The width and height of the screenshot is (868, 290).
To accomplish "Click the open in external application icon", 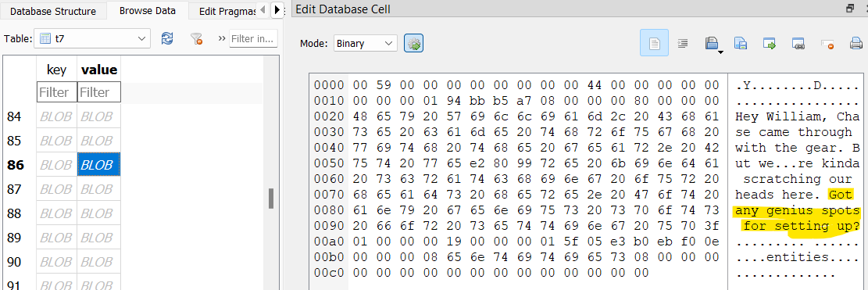I will point(770,43).
